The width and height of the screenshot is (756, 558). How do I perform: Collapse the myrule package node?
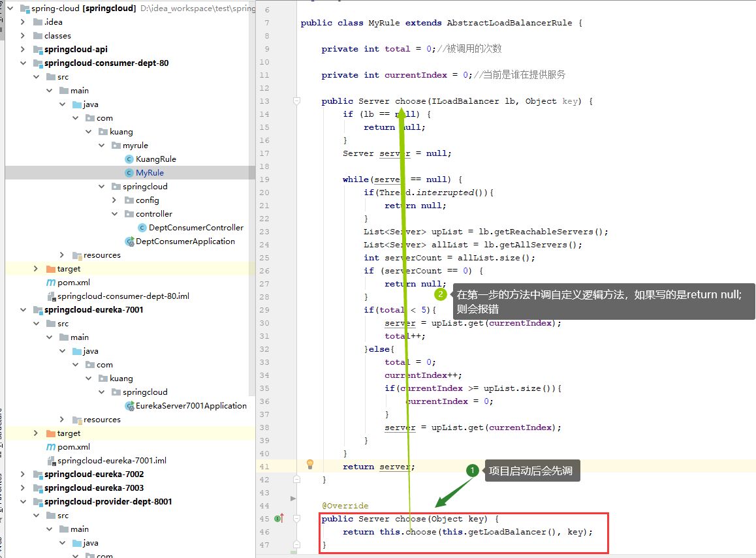coord(101,146)
